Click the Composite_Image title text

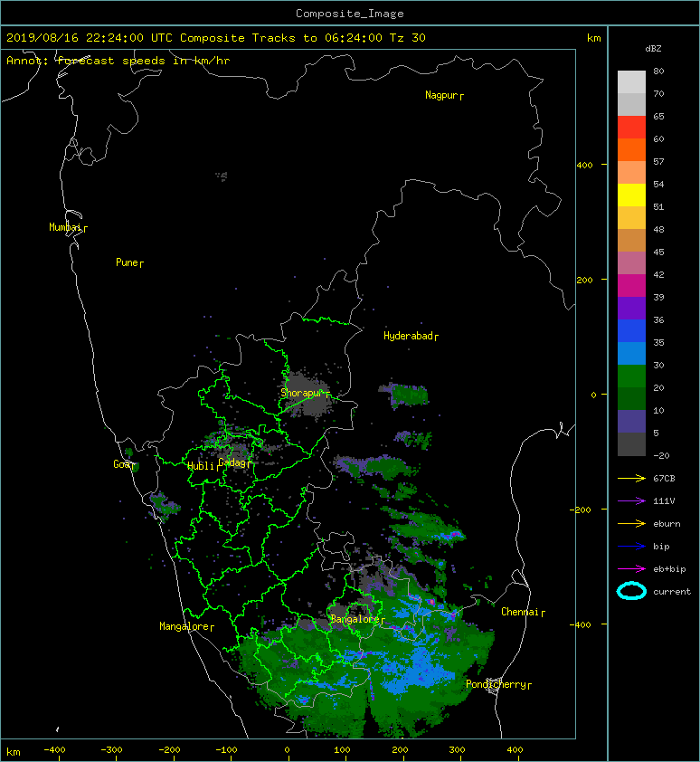coord(350,14)
